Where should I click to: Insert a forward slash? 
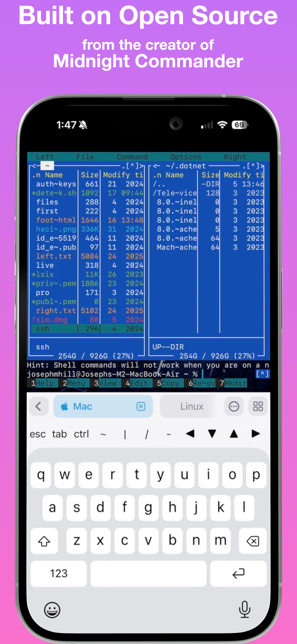click(x=147, y=434)
